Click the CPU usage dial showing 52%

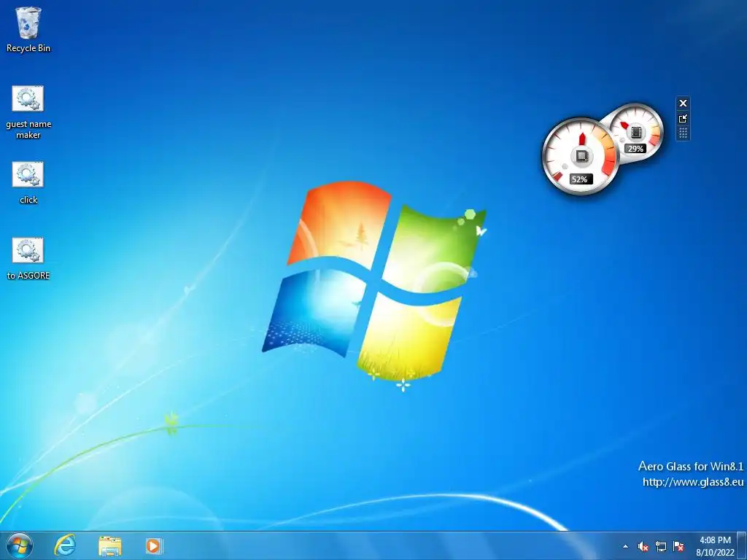(x=581, y=156)
